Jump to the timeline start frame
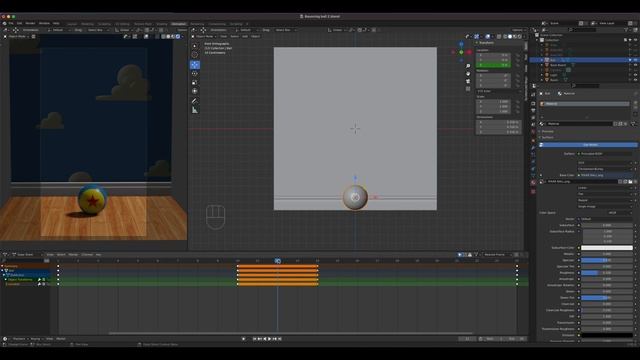The height and width of the screenshot is (360, 640). (254, 339)
